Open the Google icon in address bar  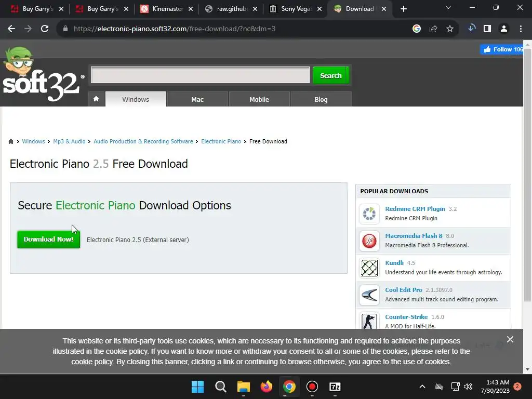pyautogui.click(x=417, y=29)
